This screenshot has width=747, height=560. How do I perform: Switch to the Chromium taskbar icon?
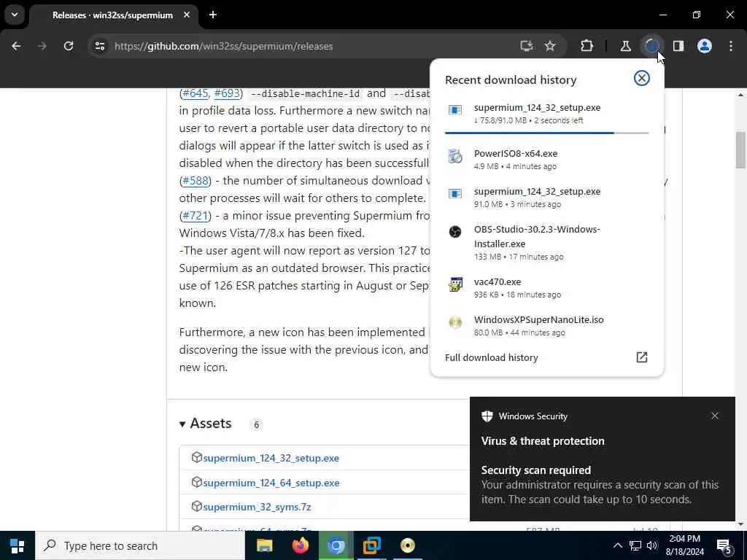tap(336, 545)
